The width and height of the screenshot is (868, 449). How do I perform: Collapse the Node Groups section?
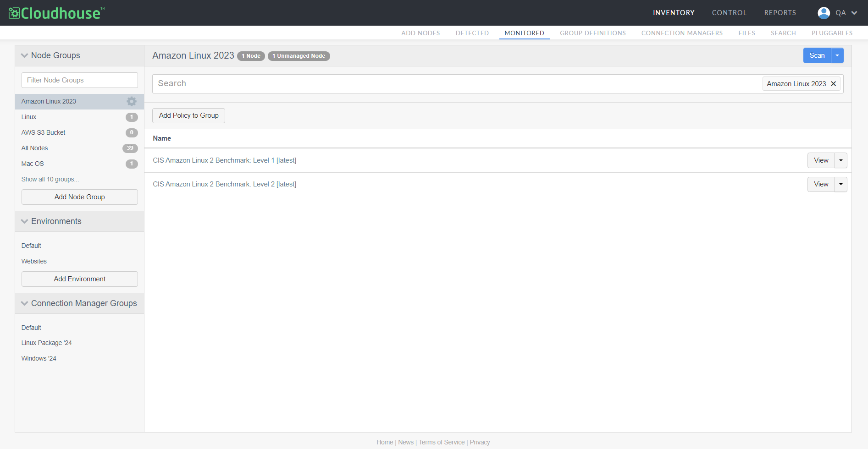pos(25,55)
